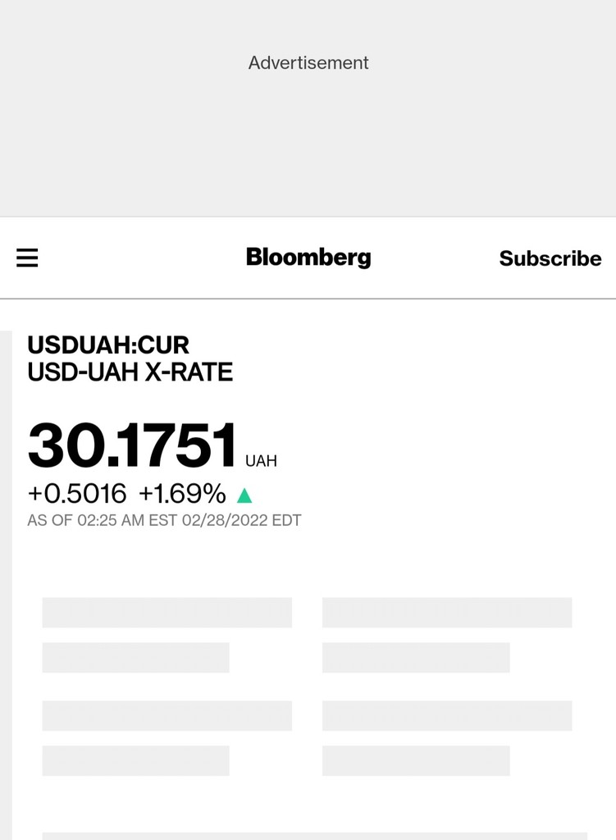
Task: Click the second wide loading placeholder, left column
Action: click(x=167, y=715)
